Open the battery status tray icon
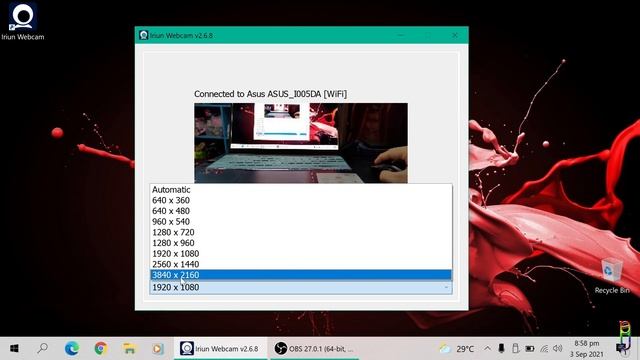 [530, 349]
